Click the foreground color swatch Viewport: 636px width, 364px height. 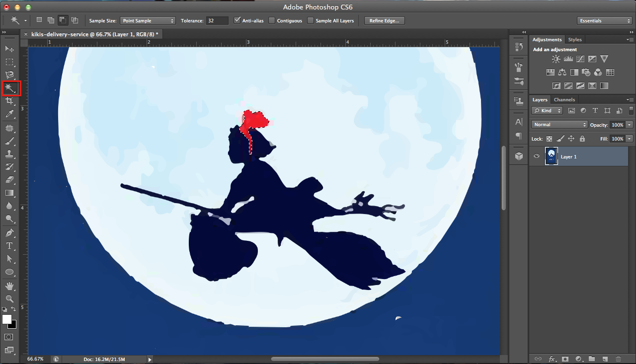(7, 319)
